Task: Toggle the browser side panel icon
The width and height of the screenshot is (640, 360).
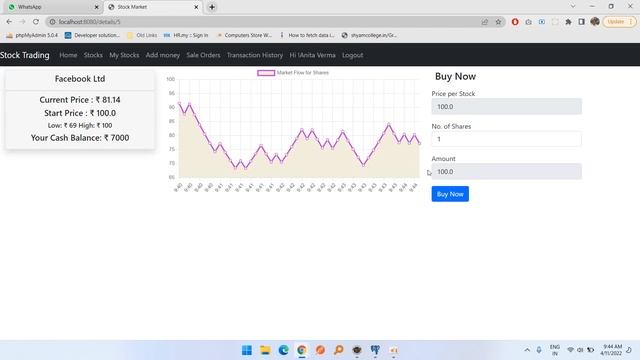Action: [x=581, y=22]
